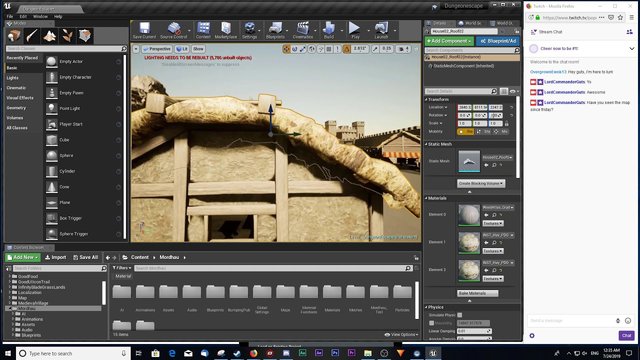Open Content Browser Filters dropdown
Screen dimensions: 640x360
122,268
